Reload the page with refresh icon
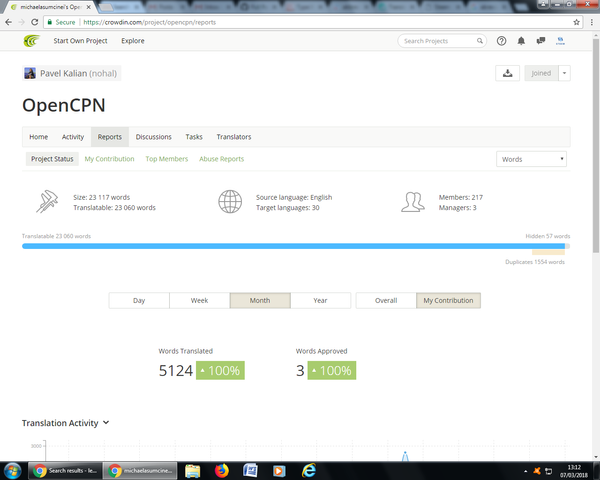The image size is (600, 480). point(34,22)
